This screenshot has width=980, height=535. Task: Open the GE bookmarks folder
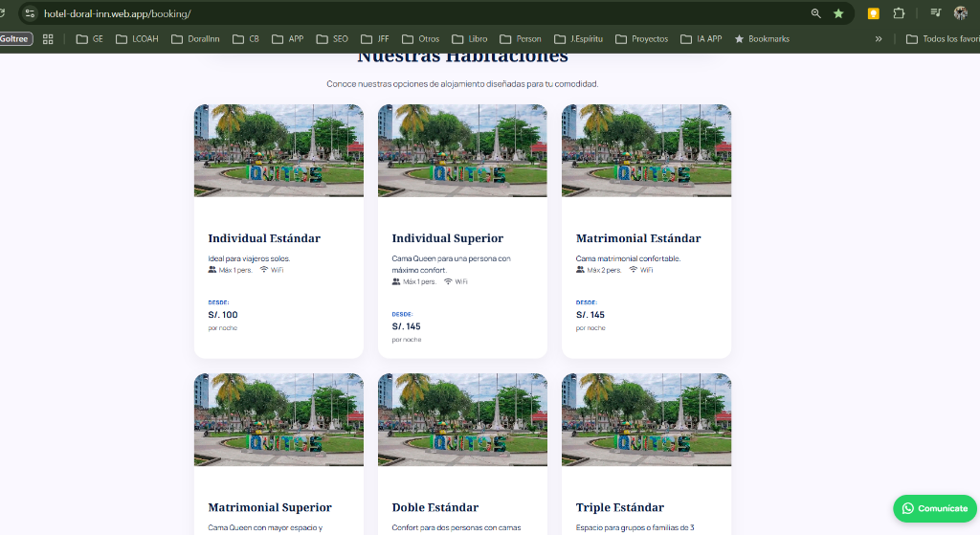coord(89,38)
